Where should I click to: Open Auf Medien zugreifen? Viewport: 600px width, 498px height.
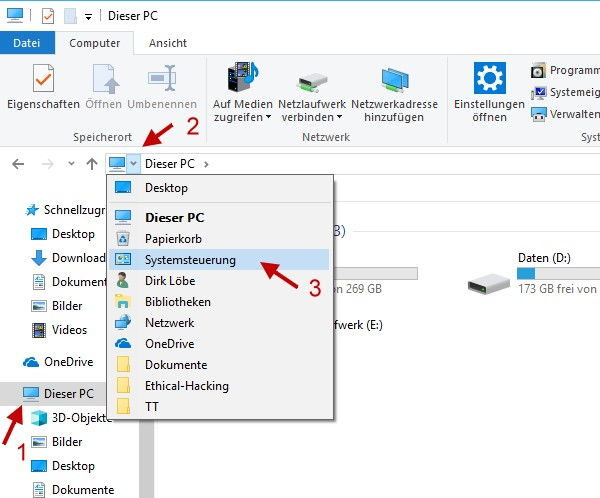pyautogui.click(x=243, y=91)
